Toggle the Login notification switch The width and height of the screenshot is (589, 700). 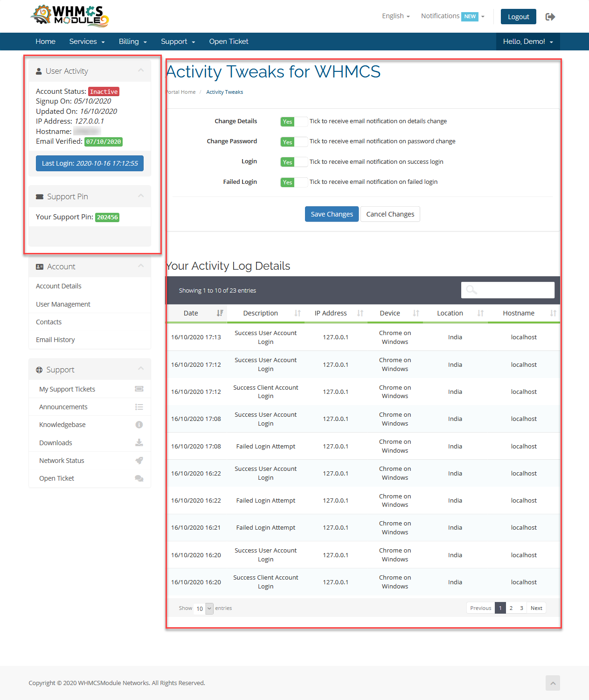pyautogui.click(x=294, y=162)
